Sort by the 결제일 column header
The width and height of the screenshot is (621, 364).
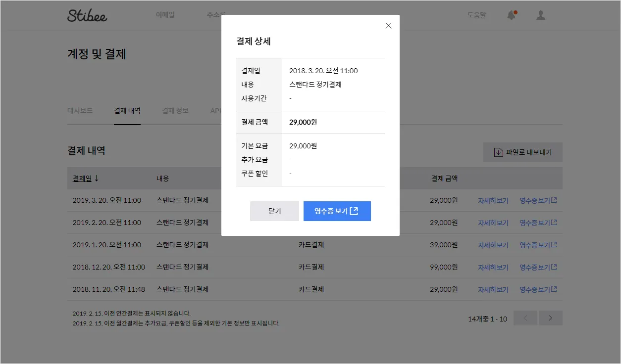click(86, 179)
